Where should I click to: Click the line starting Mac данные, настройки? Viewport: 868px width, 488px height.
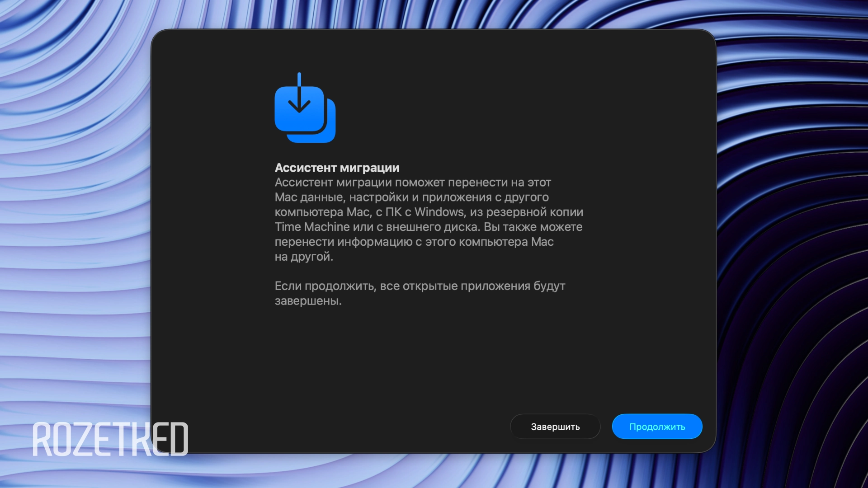pyautogui.click(x=411, y=197)
